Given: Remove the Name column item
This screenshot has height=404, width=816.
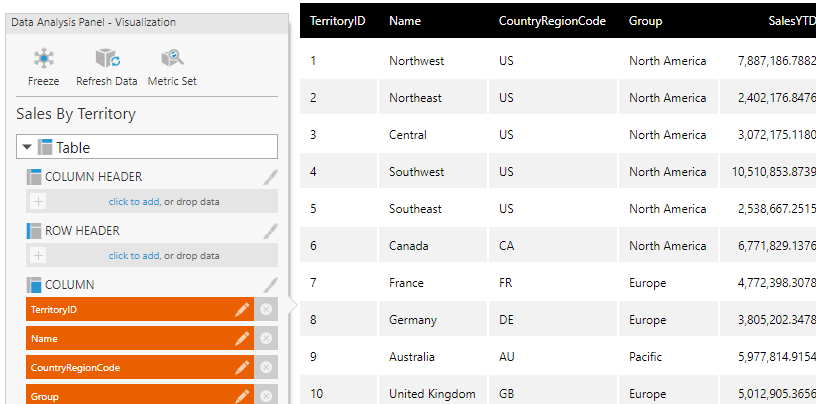Looking at the screenshot, I should tap(266, 339).
